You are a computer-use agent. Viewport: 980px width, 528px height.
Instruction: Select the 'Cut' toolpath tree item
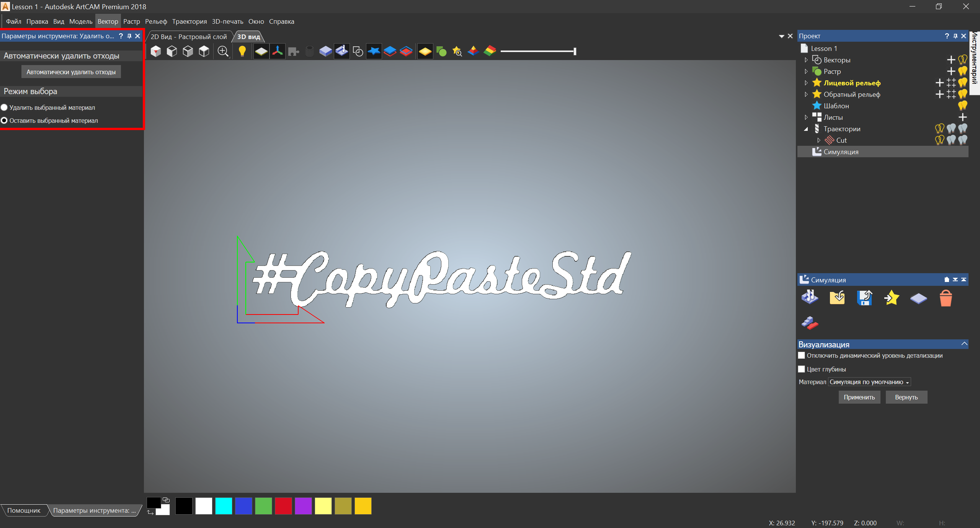pyautogui.click(x=841, y=140)
